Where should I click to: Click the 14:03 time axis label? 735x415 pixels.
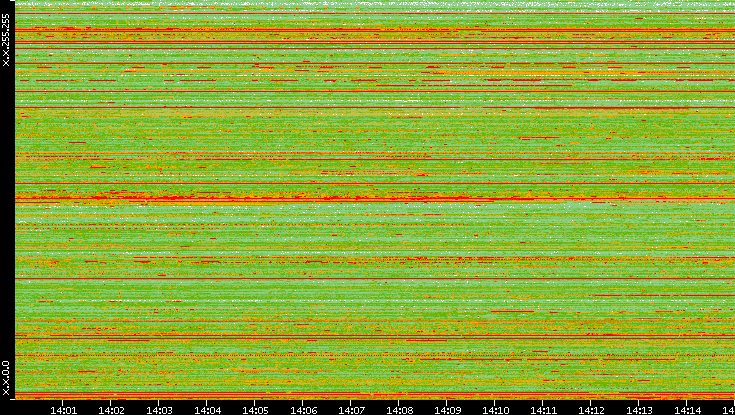(159, 410)
